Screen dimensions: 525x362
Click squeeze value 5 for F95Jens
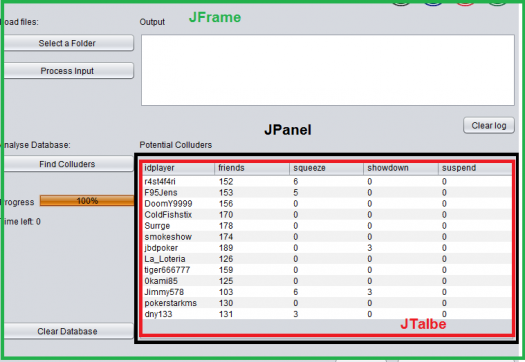click(296, 193)
